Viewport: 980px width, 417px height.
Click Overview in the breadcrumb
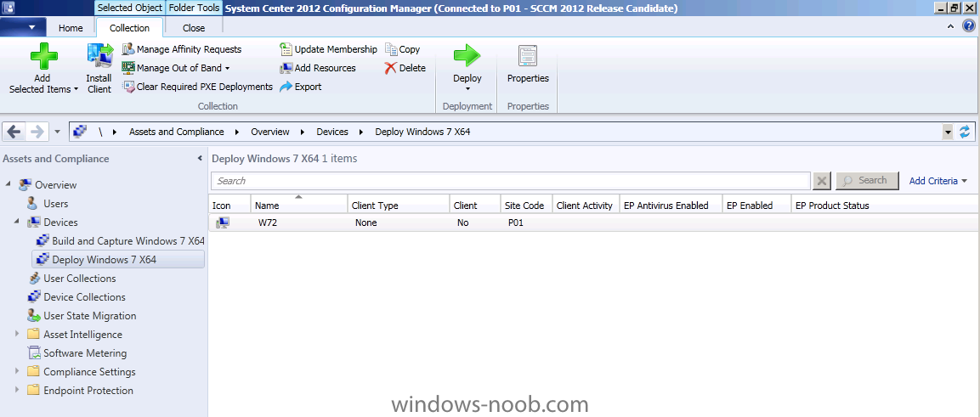(x=270, y=132)
